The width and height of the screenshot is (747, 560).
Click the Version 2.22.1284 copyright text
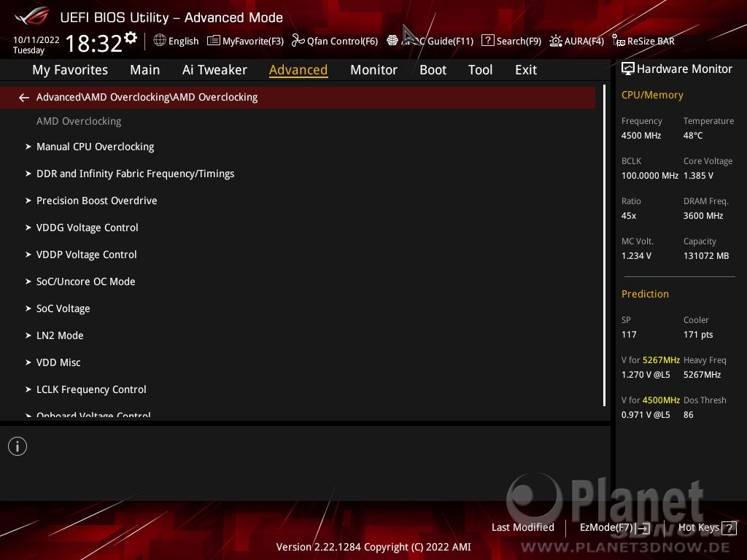tap(373, 547)
